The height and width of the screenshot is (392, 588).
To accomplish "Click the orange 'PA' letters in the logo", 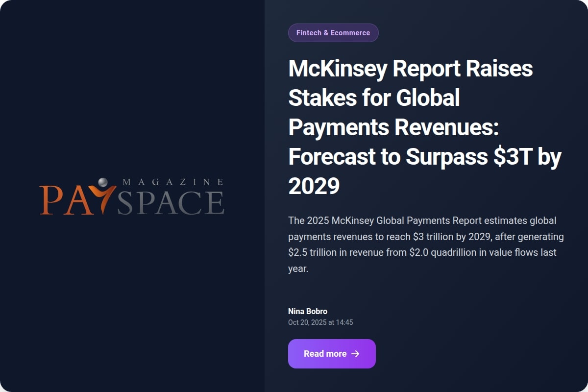I will pos(64,200).
